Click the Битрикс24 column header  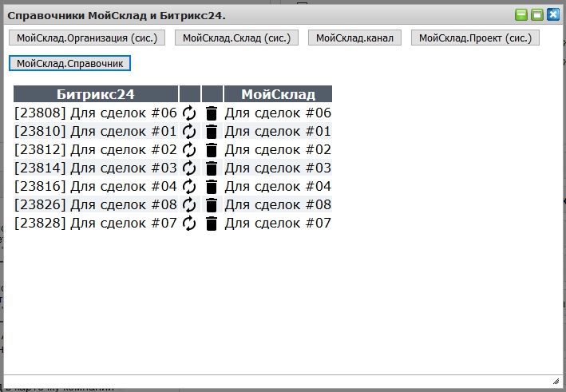(x=96, y=94)
